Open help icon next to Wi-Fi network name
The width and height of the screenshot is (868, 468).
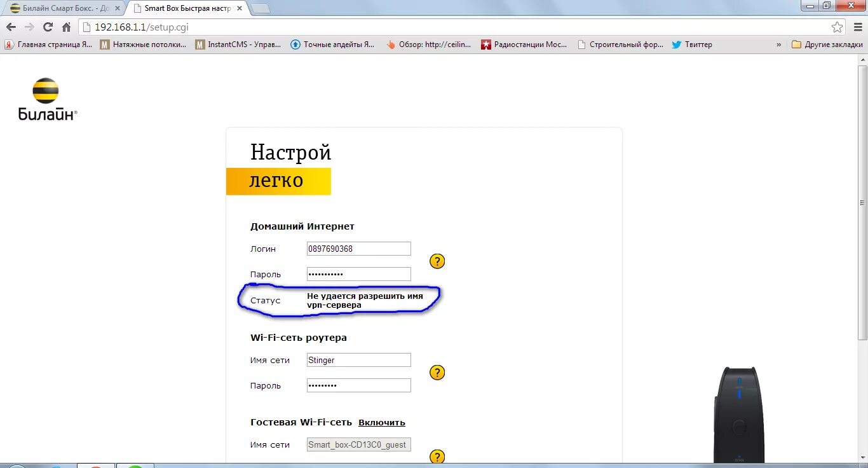[x=437, y=373]
